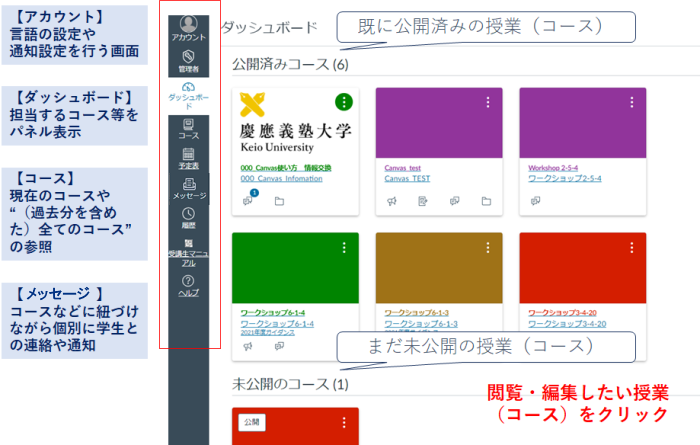Screen dimensions: 700x445
Task: Open the 000_Canvas_Infomation course link
Action: click(281, 178)
